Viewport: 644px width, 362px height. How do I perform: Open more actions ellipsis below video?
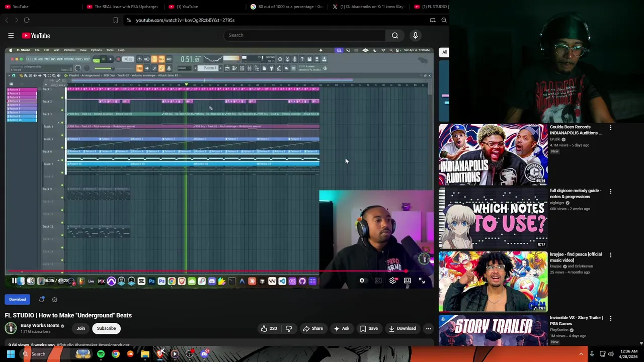tap(428, 328)
